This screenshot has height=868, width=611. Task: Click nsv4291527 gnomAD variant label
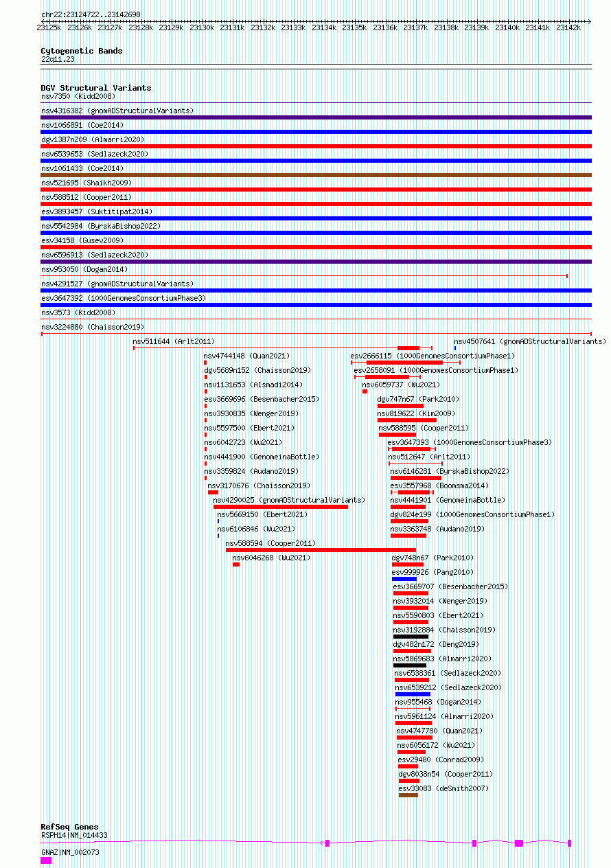[117, 284]
